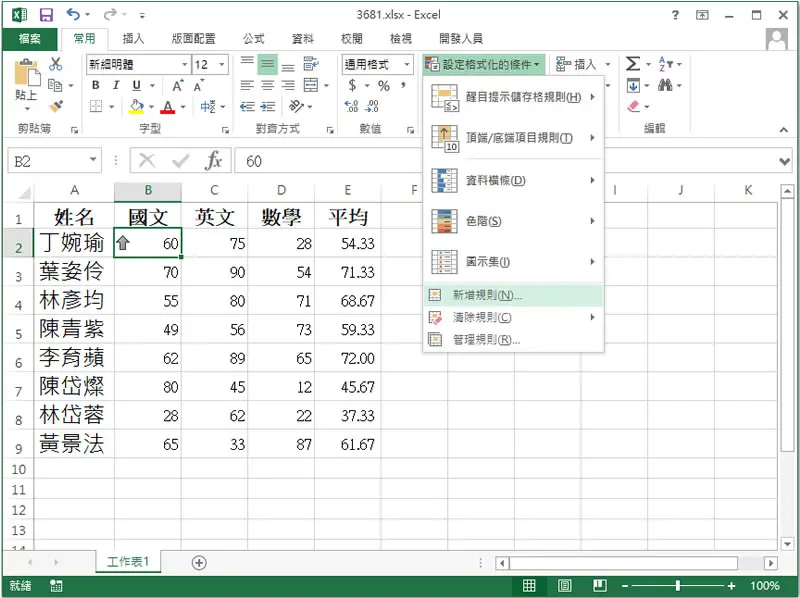
Task: Click the Merge and Center icon
Action: click(x=311, y=85)
